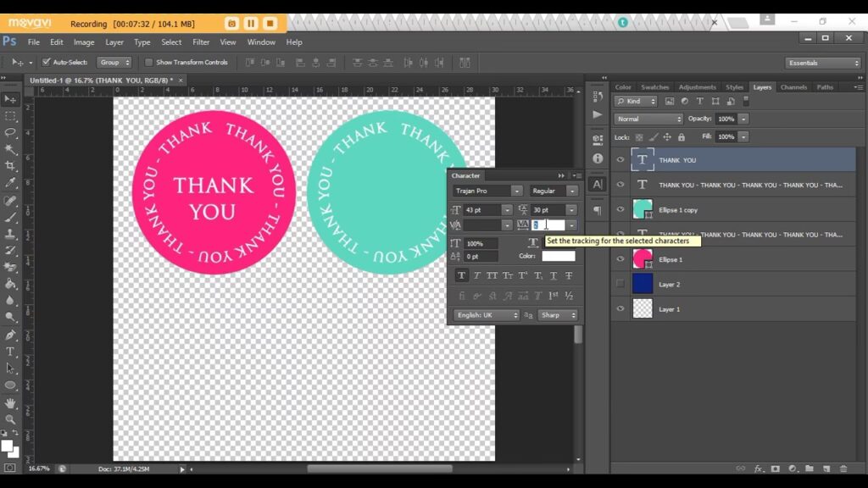The height and width of the screenshot is (488, 868).
Task: Select the Horizontal Type tool
Action: 10,351
